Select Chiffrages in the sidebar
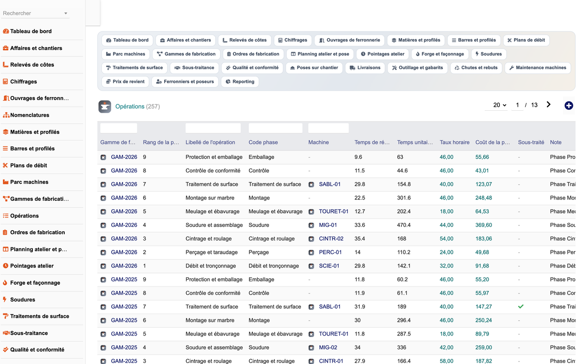Screen dimensions: 588x364 pyautogui.click(x=24, y=82)
